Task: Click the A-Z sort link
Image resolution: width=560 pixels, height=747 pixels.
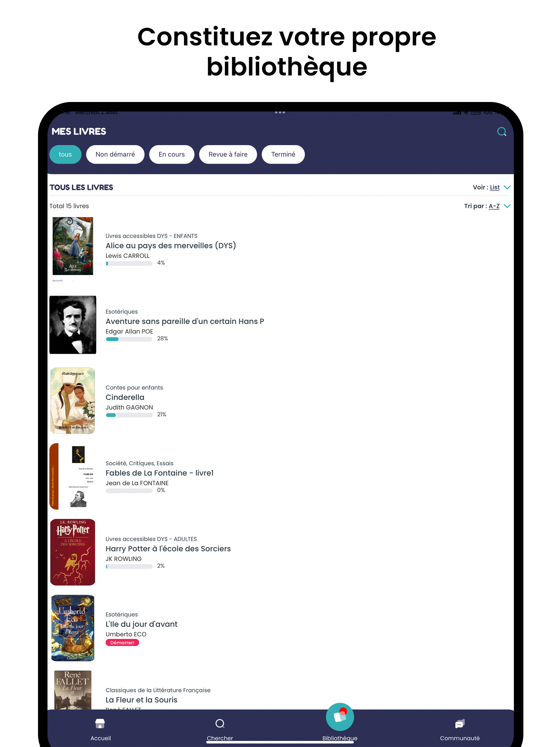Action: pos(494,206)
